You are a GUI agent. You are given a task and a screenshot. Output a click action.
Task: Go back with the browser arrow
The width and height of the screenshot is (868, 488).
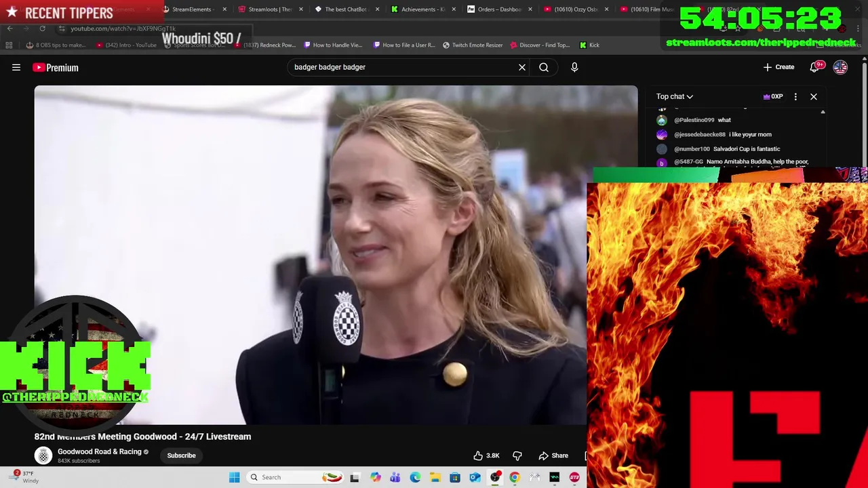tap(9, 28)
